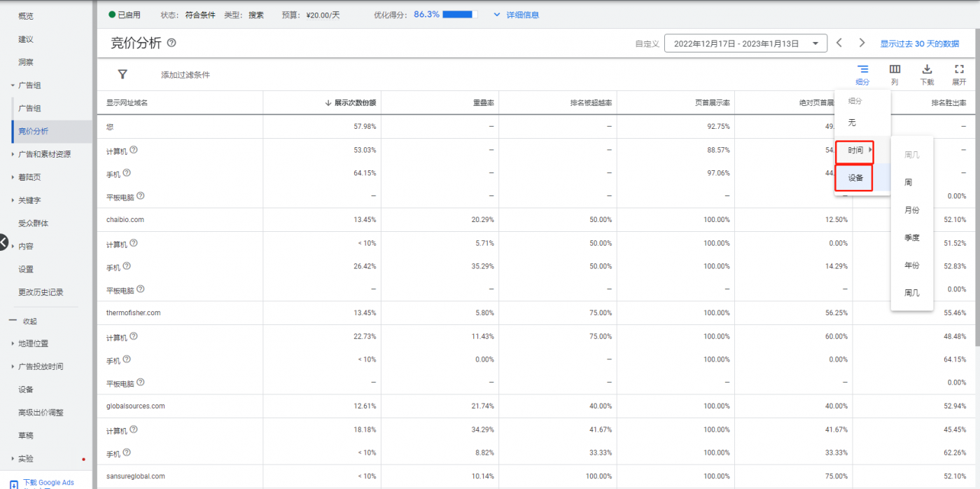Open 时间 submenu in segment menu
Viewport: 980px width, 489px height.
tap(855, 150)
